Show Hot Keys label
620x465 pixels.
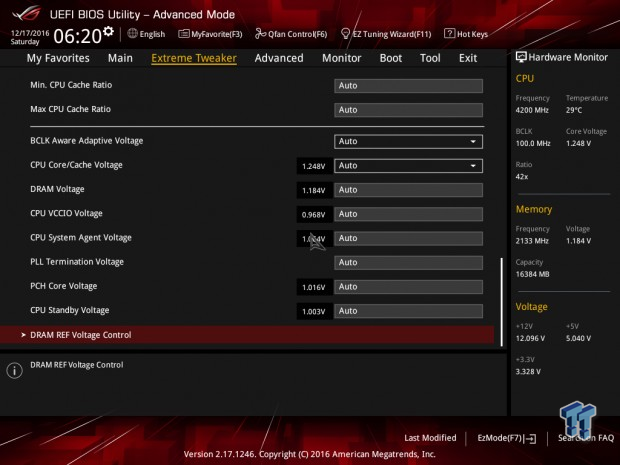(472, 34)
